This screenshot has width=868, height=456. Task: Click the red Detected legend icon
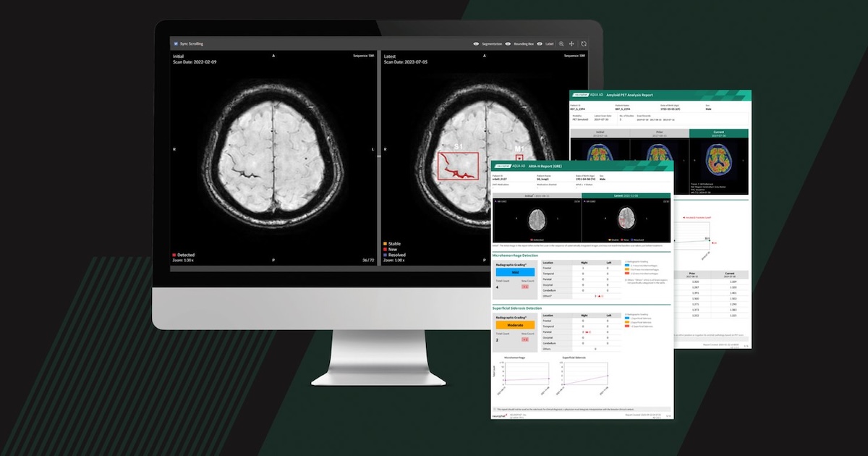tap(174, 255)
